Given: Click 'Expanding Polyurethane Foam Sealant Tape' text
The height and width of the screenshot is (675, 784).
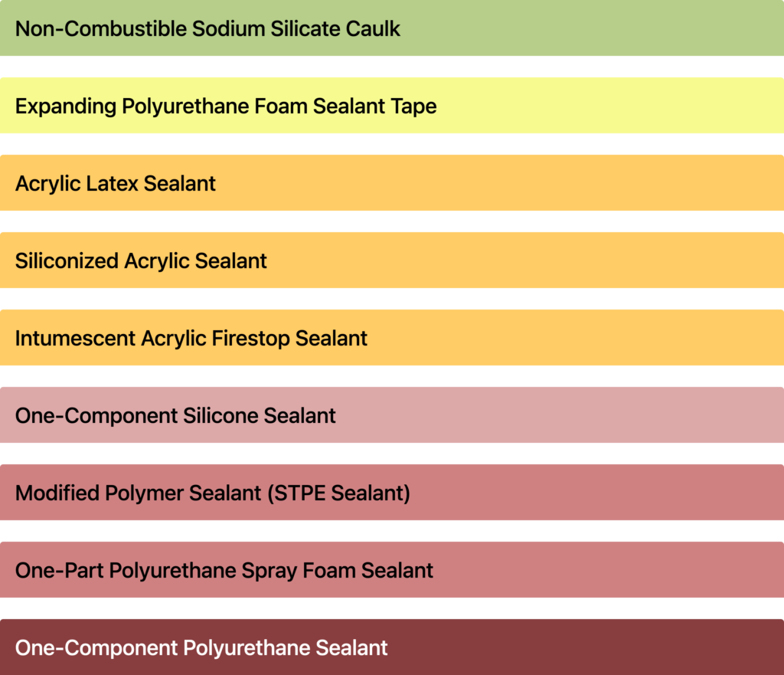Looking at the screenshot, I should [226, 106].
